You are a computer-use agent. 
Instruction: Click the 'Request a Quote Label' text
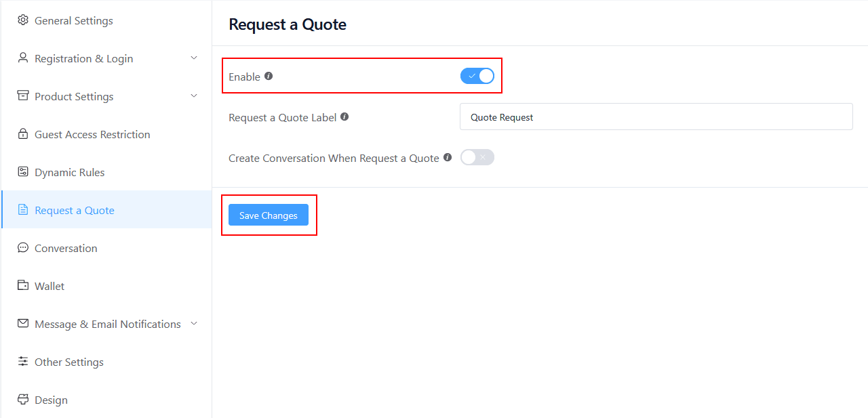pyautogui.click(x=283, y=117)
